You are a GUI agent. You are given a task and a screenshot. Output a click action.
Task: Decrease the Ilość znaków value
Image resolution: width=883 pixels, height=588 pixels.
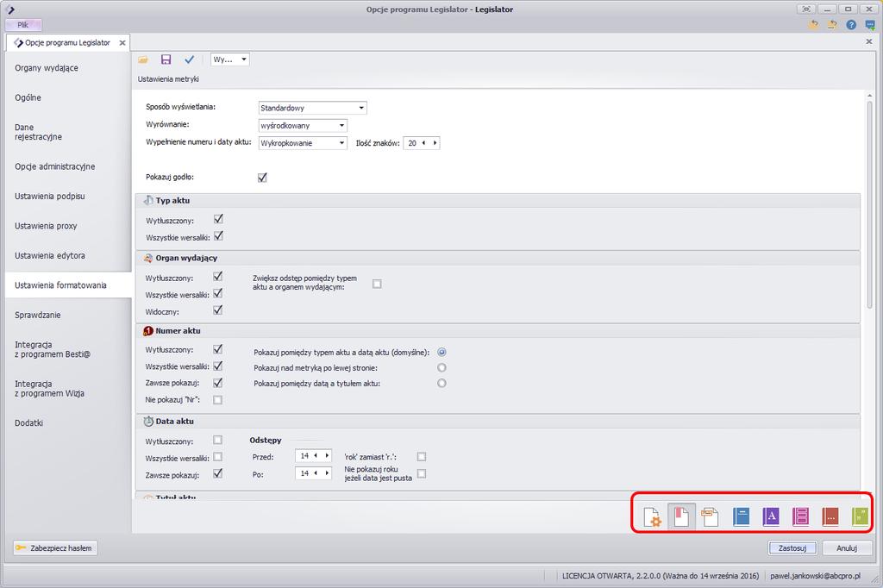423,143
